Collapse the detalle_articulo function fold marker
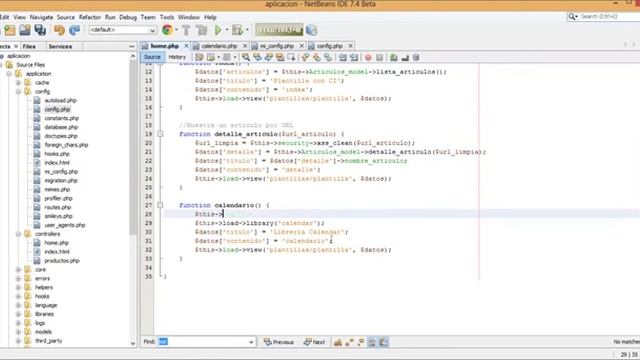The width and height of the screenshot is (640, 360). [160, 134]
